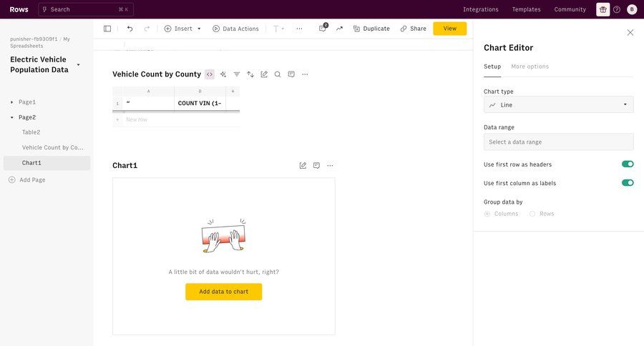Select the row 1 header
Viewport: 644px width, 346px height.
[x=117, y=104]
